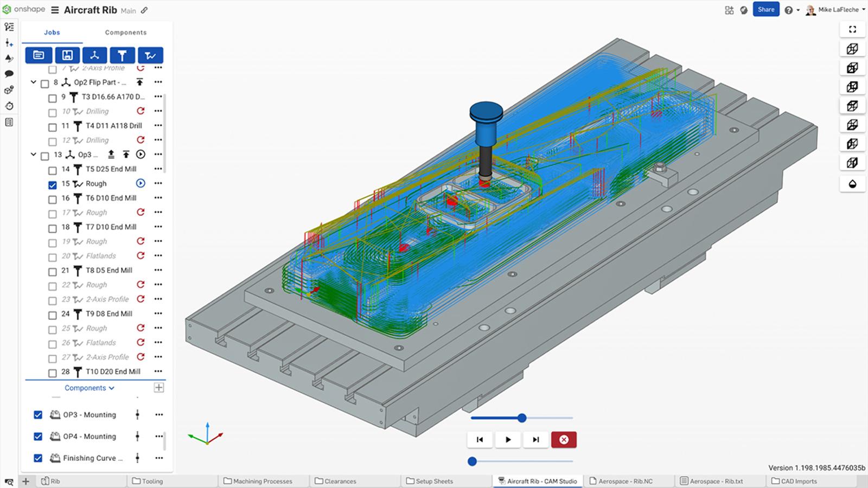Enable the T5 D25 End Mill checkbox
The width and height of the screenshot is (868, 488).
click(x=53, y=170)
